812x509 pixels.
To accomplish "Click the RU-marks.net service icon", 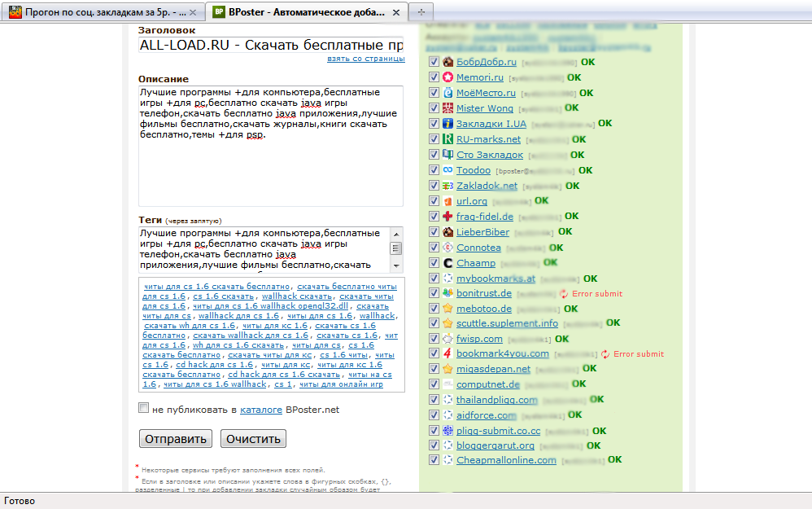I will tap(448, 139).
